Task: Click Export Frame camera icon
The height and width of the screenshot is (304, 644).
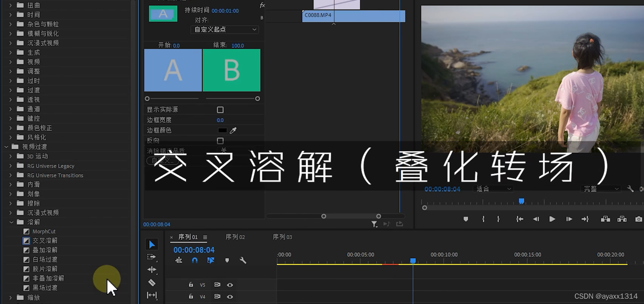Action: point(639,219)
